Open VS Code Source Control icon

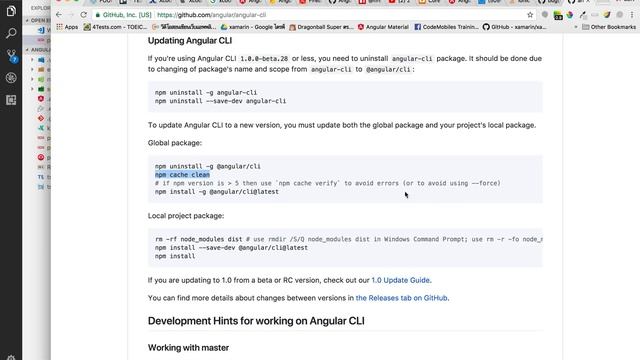[11, 56]
